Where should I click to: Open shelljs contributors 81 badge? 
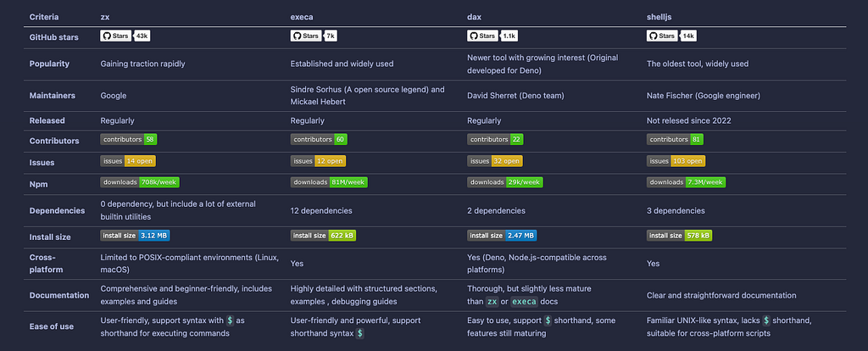click(675, 140)
